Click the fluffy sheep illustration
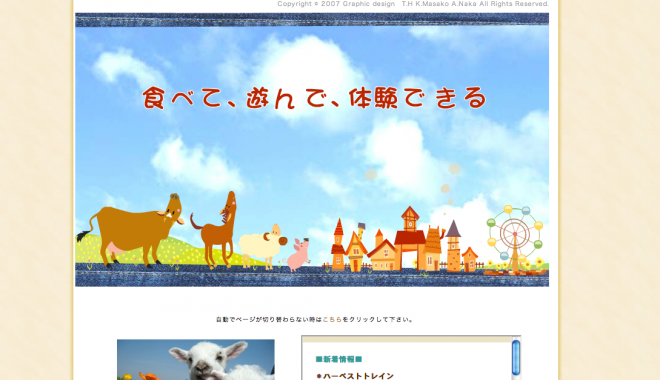Screen dimensions: 660x380 (263, 246)
